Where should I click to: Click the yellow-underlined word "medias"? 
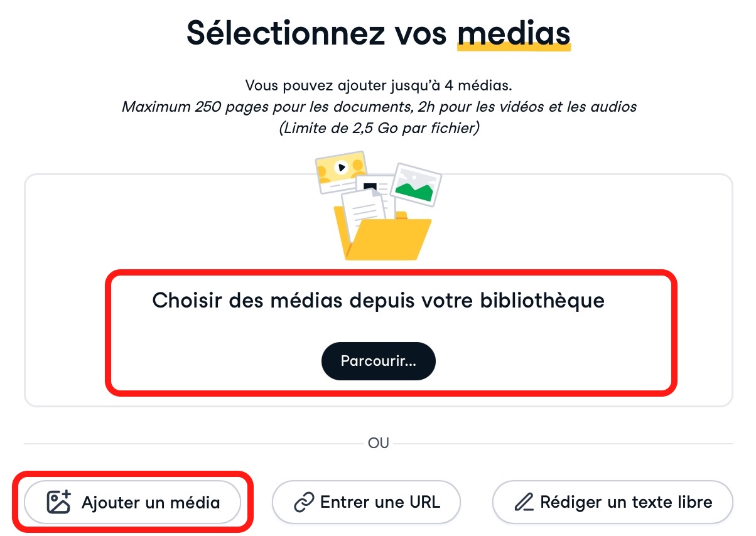[x=514, y=32]
